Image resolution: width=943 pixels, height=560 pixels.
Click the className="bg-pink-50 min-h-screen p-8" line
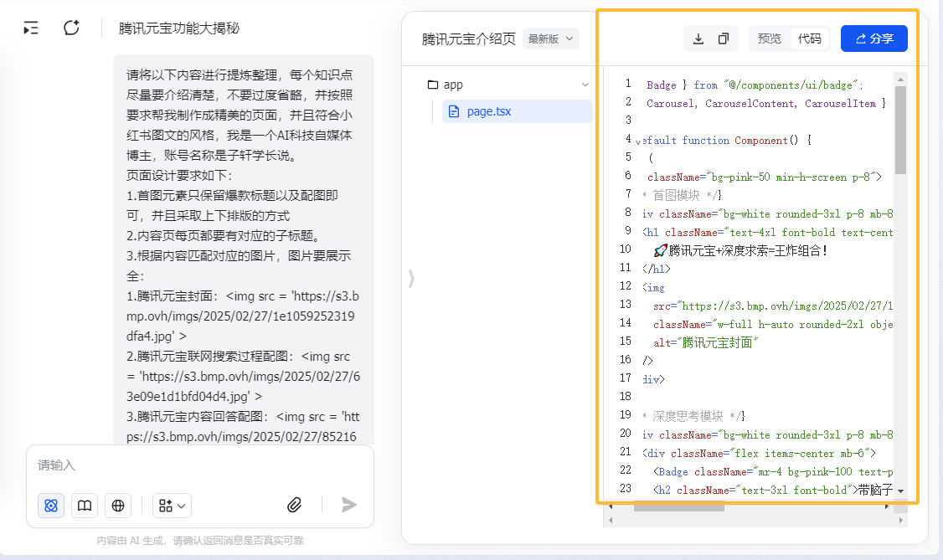click(764, 177)
